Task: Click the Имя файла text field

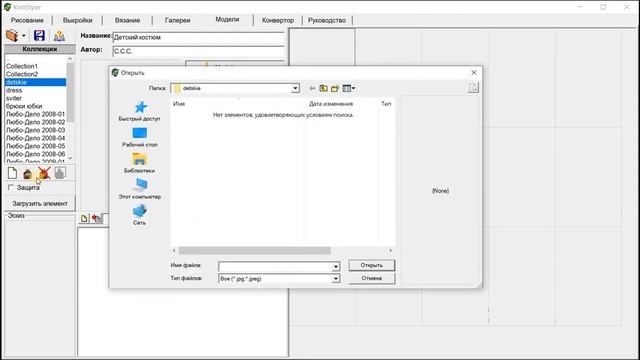Action: (x=276, y=267)
